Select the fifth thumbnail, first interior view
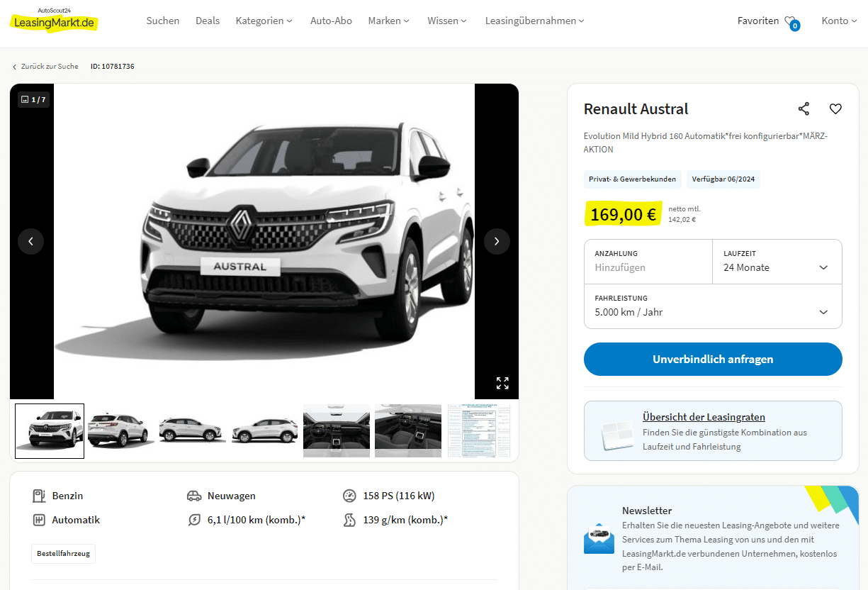This screenshot has height=590, width=868. pyautogui.click(x=337, y=431)
